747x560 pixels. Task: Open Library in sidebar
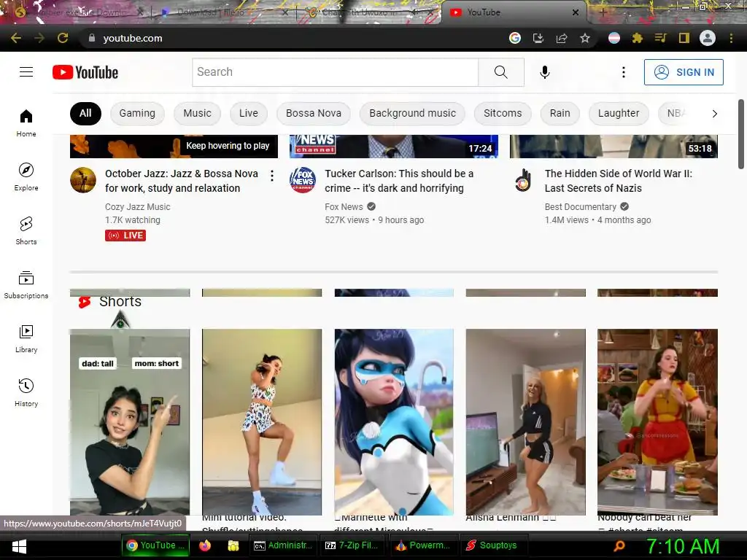pos(26,338)
